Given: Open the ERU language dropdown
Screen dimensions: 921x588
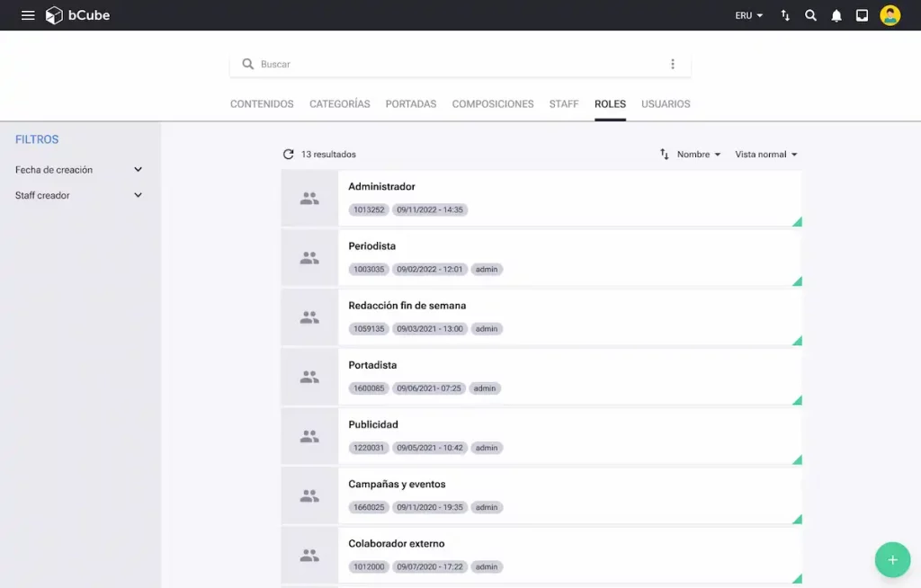Looking at the screenshot, I should (748, 15).
